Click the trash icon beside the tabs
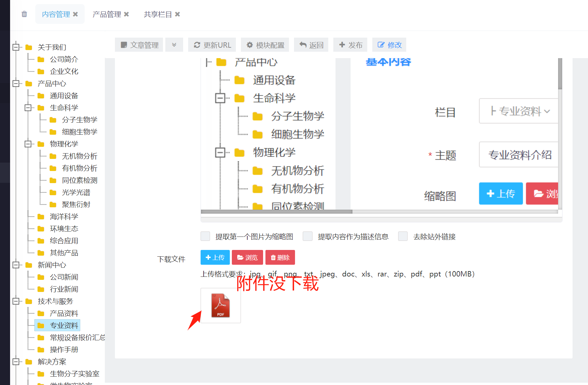This screenshot has width=588, height=385. [x=24, y=14]
